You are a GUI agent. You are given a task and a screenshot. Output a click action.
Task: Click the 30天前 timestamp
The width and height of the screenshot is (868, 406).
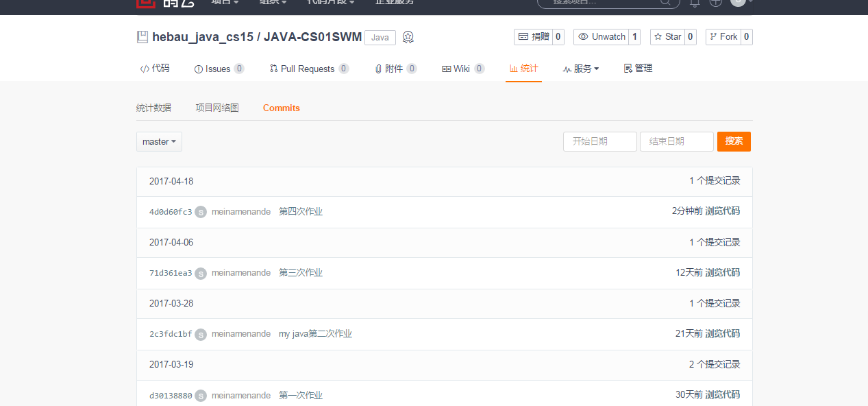coord(689,394)
